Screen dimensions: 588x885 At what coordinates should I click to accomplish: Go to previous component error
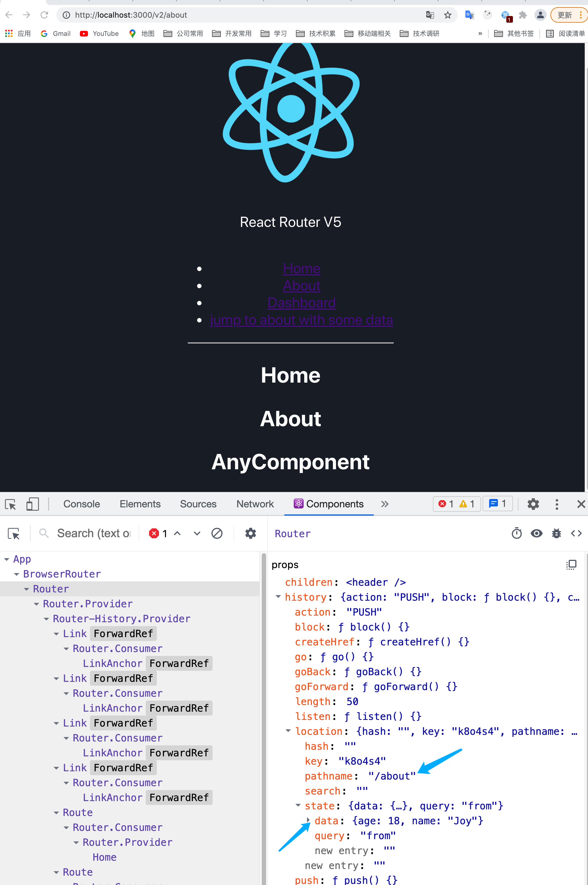[178, 533]
